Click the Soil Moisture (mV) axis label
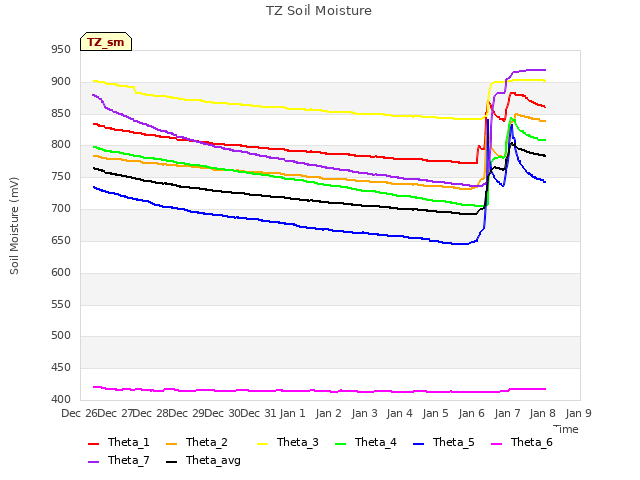This screenshot has height=480, width=640. (x=14, y=226)
